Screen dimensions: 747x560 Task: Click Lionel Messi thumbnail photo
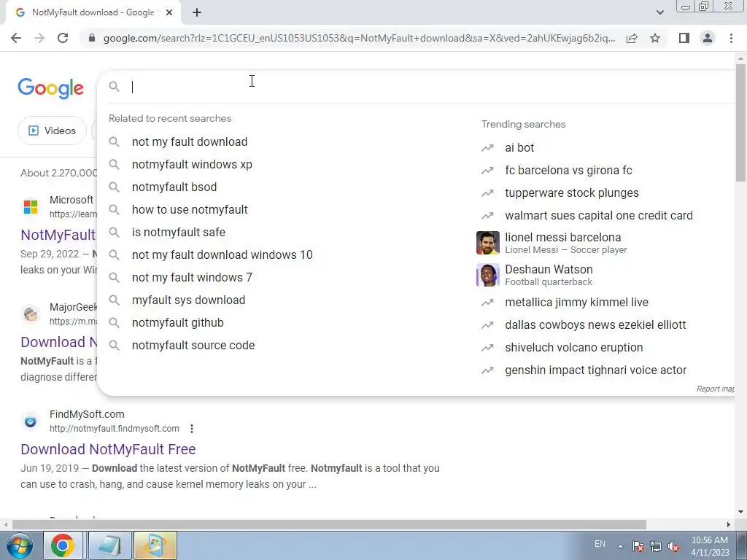(488, 243)
